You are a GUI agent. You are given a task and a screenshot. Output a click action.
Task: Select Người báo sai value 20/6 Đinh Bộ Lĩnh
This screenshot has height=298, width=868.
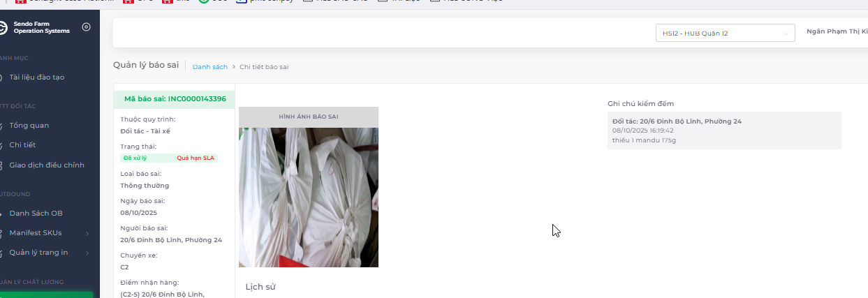pyautogui.click(x=171, y=240)
